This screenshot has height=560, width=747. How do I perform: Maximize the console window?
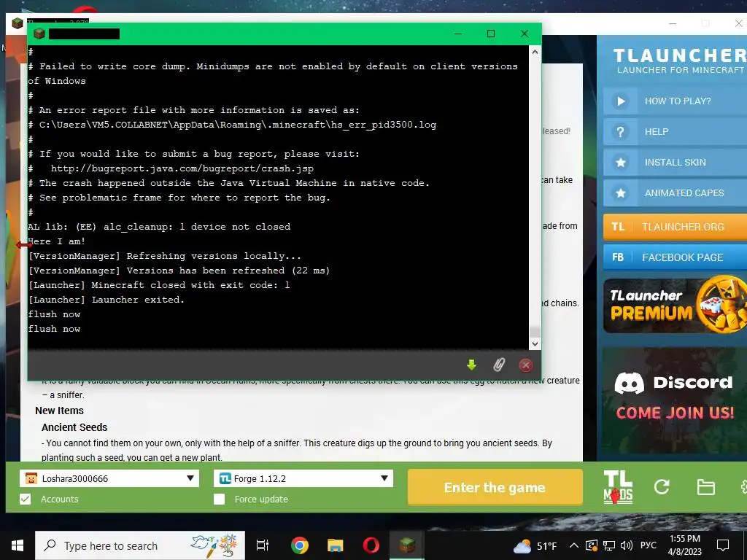(x=491, y=34)
